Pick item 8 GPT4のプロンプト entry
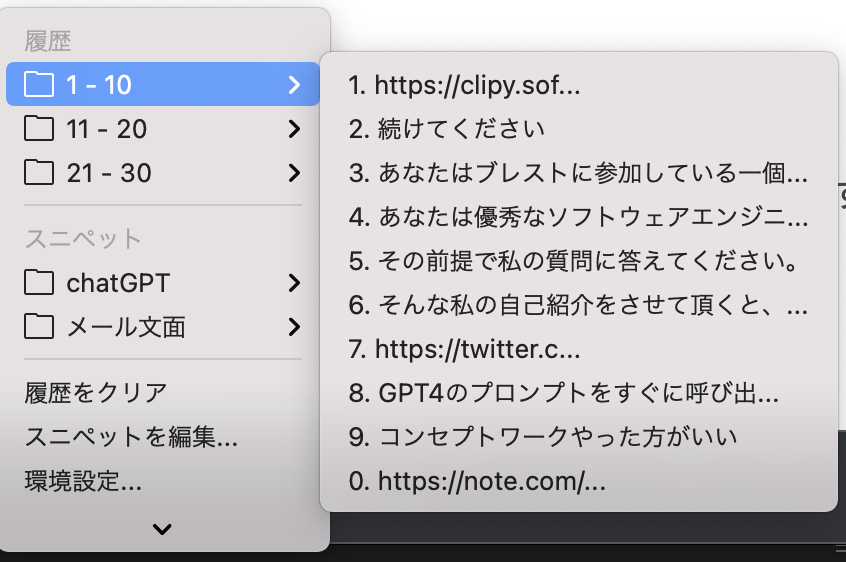Viewport: 846px width, 562px height. pos(564,394)
